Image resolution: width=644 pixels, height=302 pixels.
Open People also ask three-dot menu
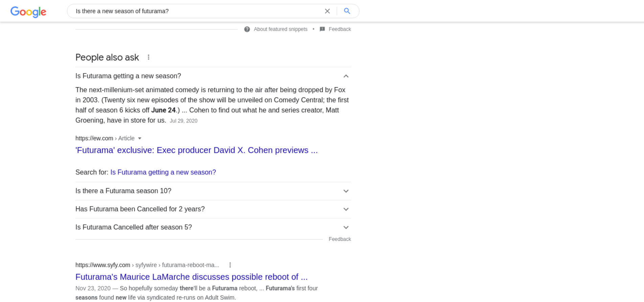148,57
